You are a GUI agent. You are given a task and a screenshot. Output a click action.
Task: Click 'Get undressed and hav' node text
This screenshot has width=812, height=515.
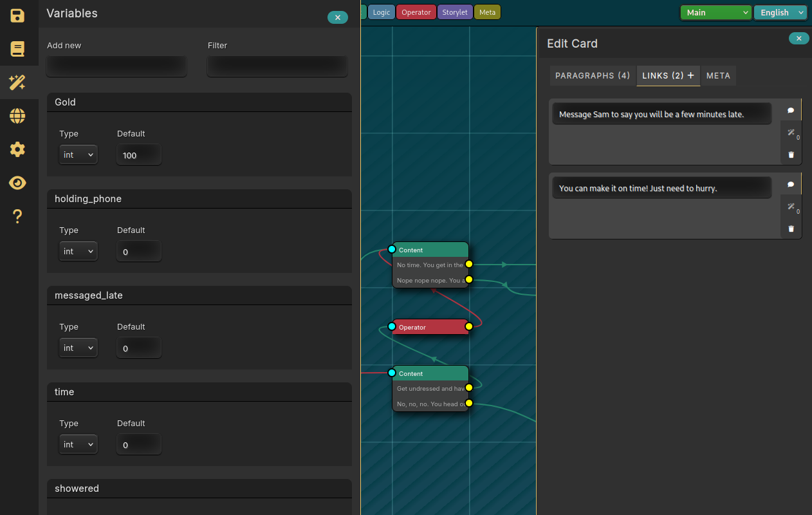pyautogui.click(x=430, y=389)
